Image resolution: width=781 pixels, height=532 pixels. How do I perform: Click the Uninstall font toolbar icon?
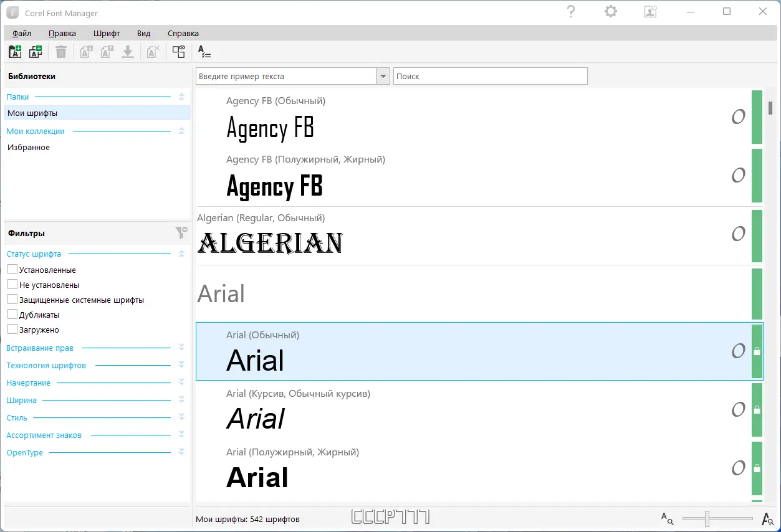[x=107, y=52]
